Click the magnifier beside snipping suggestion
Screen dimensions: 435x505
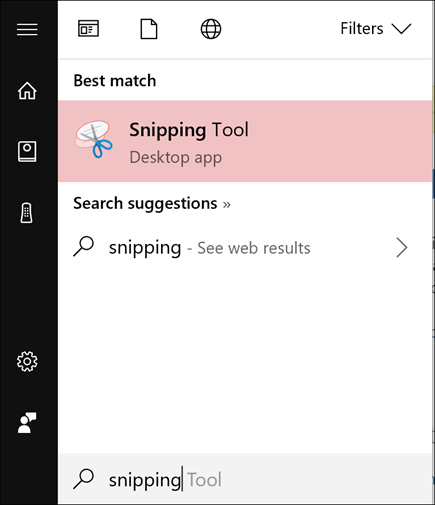83,246
